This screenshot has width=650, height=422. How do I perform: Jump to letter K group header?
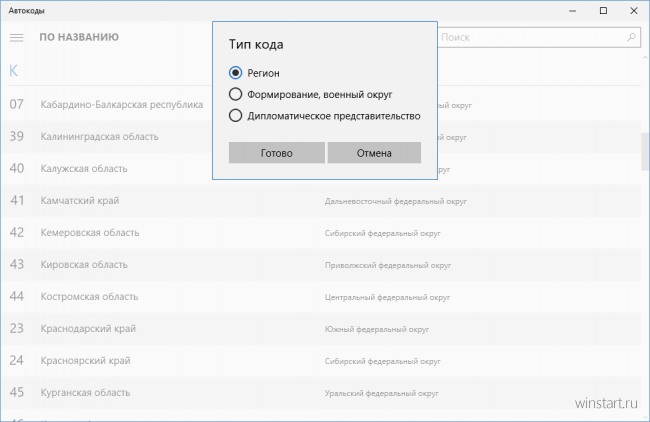pos(13,70)
